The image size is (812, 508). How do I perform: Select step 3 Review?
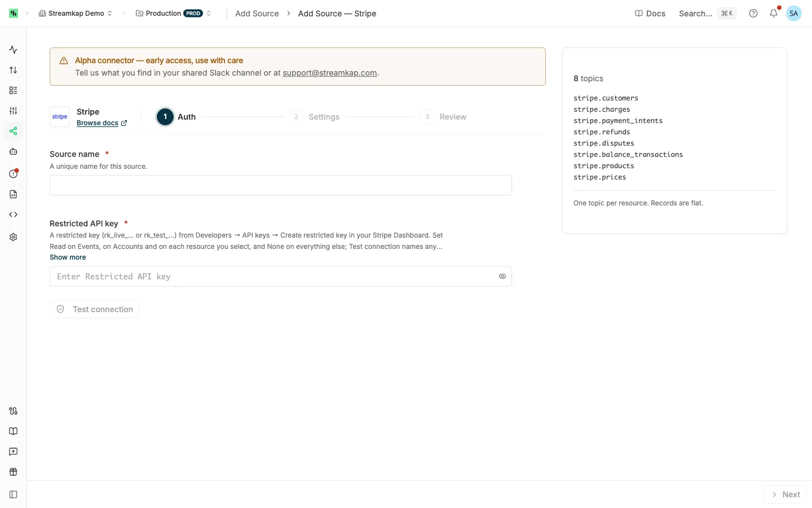click(444, 117)
